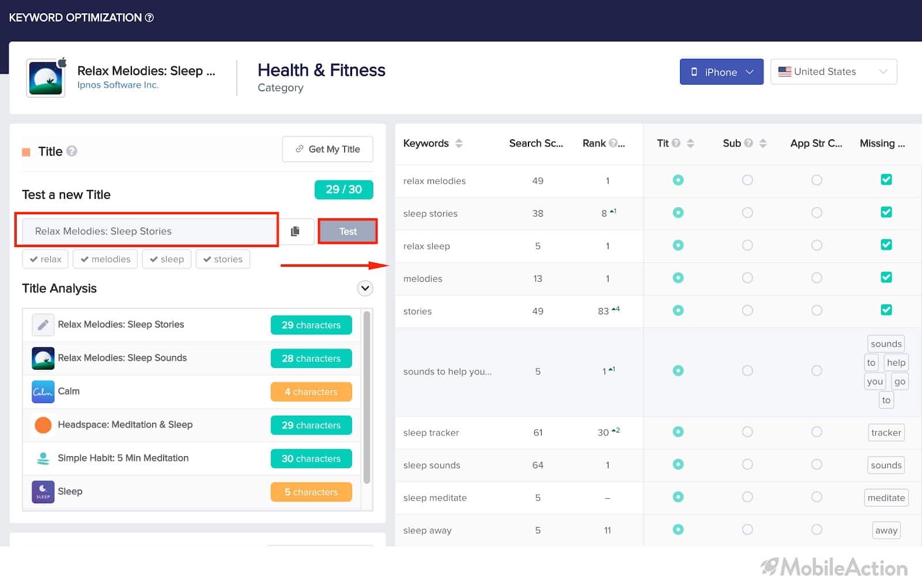Click the link icon in Get My Title
The height and width of the screenshot is (588, 922).
click(x=300, y=149)
